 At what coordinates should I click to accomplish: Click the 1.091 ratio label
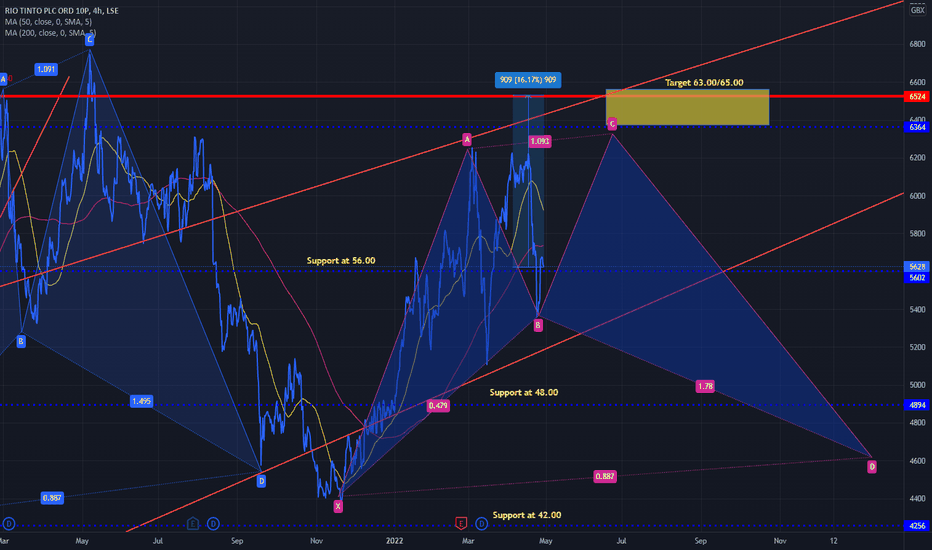coord(46,70)
